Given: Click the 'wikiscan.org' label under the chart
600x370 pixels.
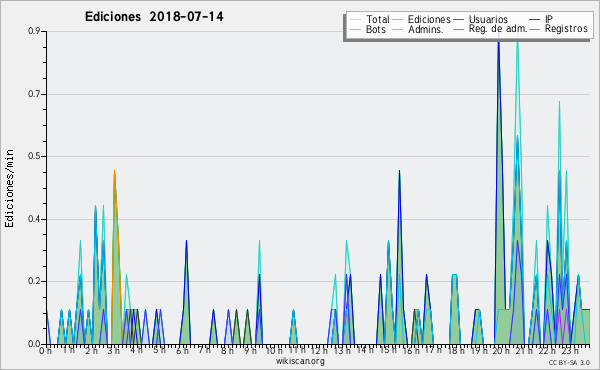Looking at the screenshot, I should [300, 361].
